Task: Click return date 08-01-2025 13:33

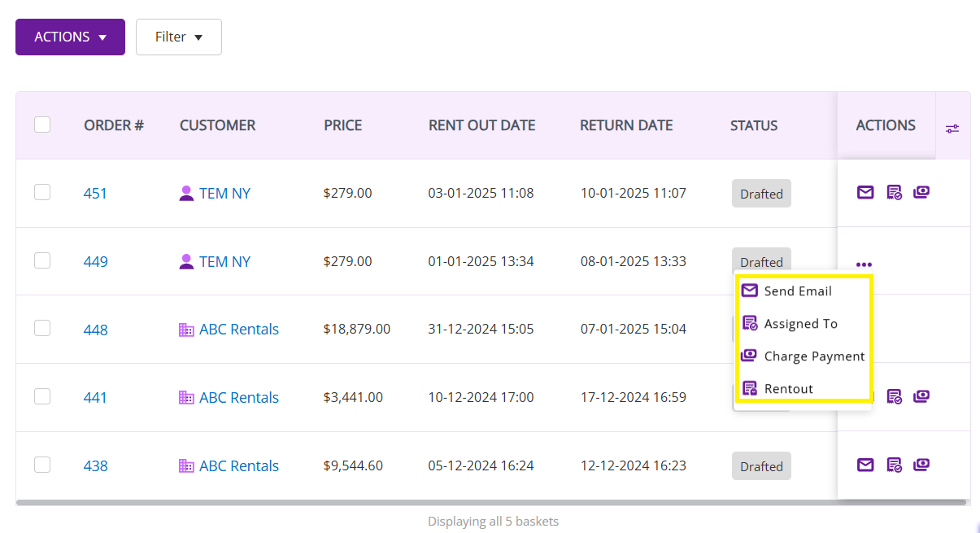Action: 634,261
